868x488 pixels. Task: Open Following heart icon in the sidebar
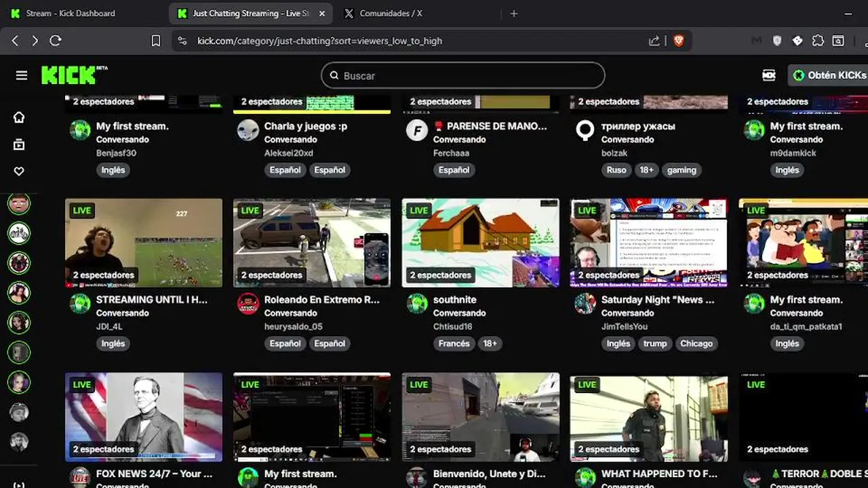(19, 171)
